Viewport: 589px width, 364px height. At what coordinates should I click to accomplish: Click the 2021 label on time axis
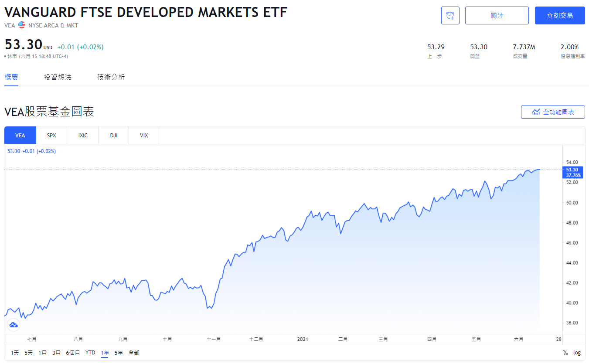pyautogui.click(x=303, y=339)
